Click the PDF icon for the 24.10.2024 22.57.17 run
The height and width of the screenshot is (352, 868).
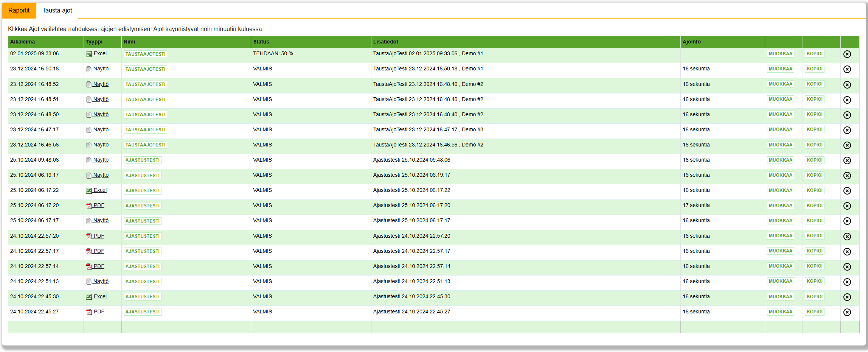89,251
